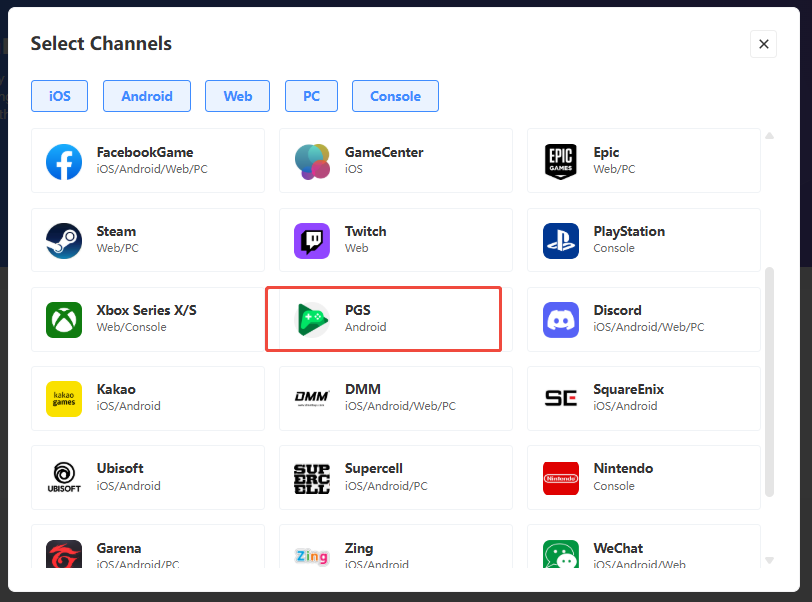
Task: Click the Supercell logo icon
Action: point(312,478)
